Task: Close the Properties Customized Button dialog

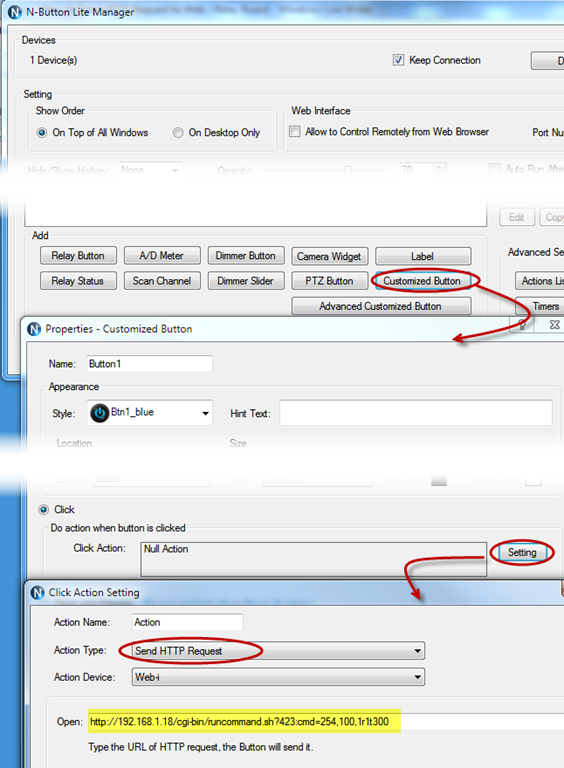Action: (x=554, y=325)
